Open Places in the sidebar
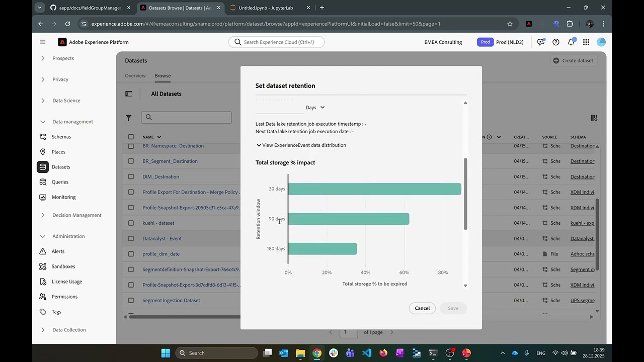 pyautogui.click(x=58, y=152)
